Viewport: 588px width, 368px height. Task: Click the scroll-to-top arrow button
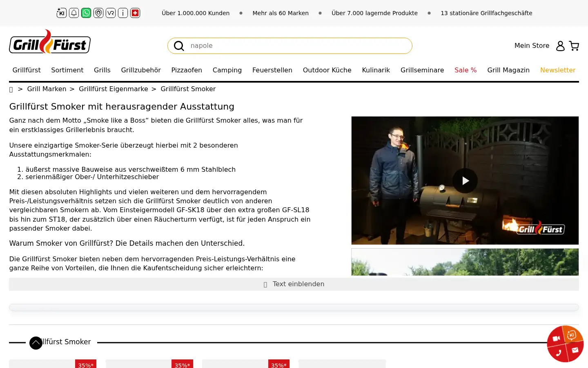36,343
